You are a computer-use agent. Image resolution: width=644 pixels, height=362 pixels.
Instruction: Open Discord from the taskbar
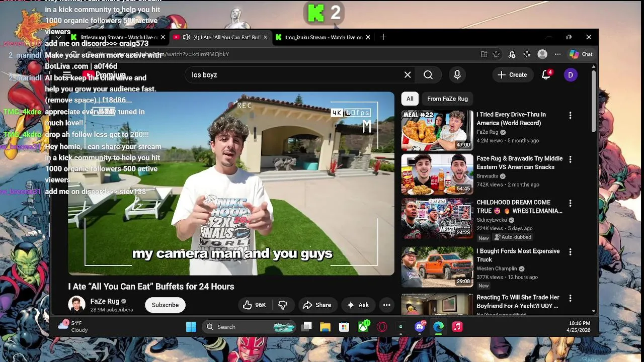coord(420,327)
